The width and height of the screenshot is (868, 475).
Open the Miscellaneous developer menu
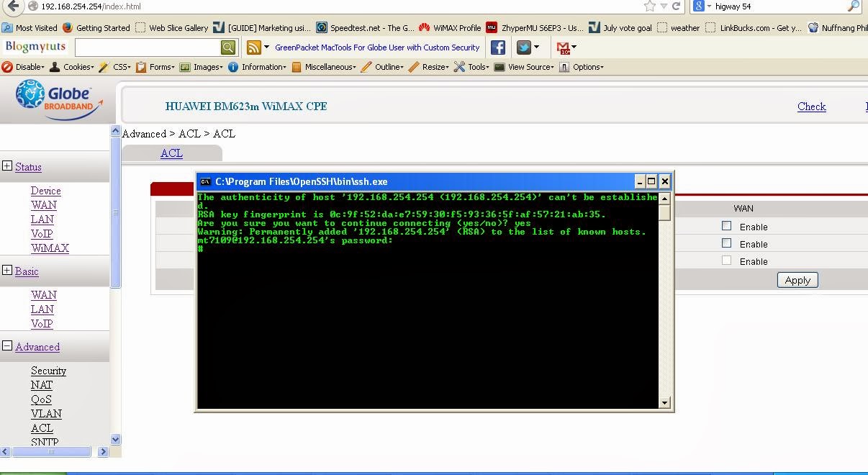coord(324,67)
